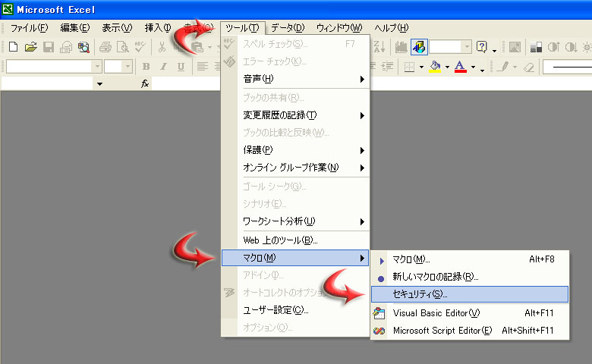Open the データ(D) menu
Image resolution: width=592 pixels, height=364 pixels.
coord(288,27)
